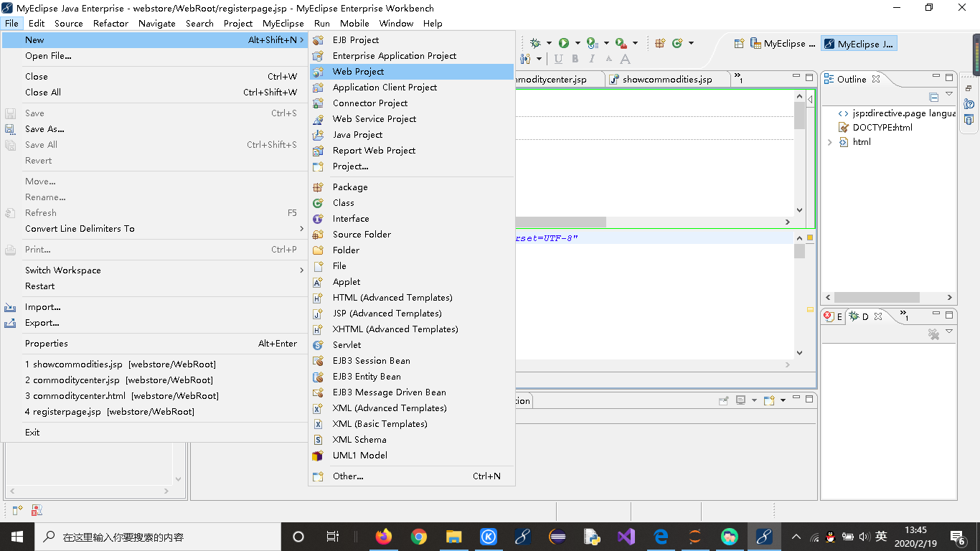Screen dimensions: 980x551
Task: Click the Run toolbar icon
Action: pos(565,42)
